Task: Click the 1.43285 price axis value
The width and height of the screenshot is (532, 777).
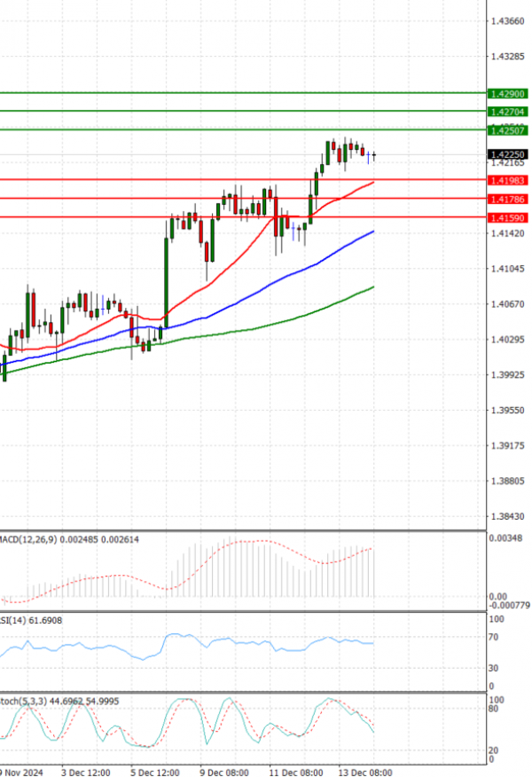Action: pyautogui.click(x=508, y=57)
